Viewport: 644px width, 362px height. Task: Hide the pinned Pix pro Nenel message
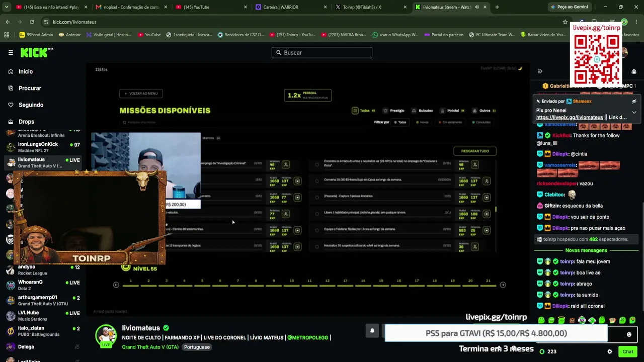pyautogui.click(x=634, y=102)
